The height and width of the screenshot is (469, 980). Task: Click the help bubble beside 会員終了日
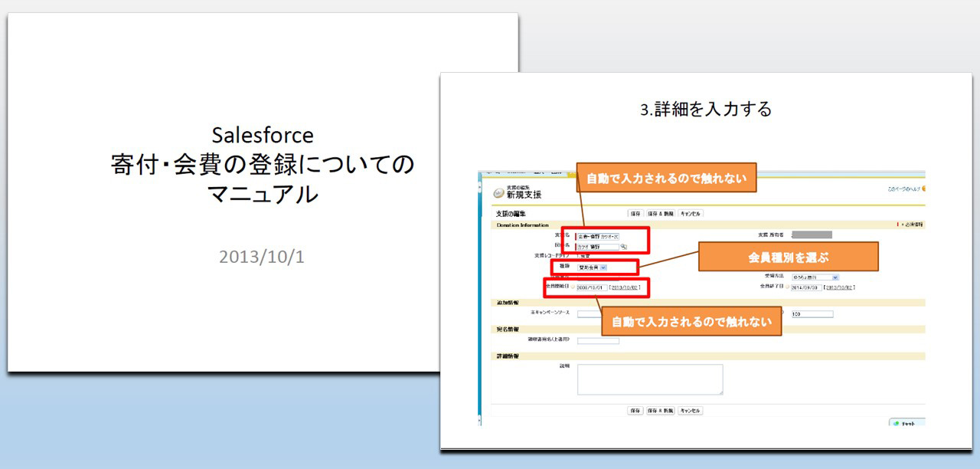(x=787, y=287)
